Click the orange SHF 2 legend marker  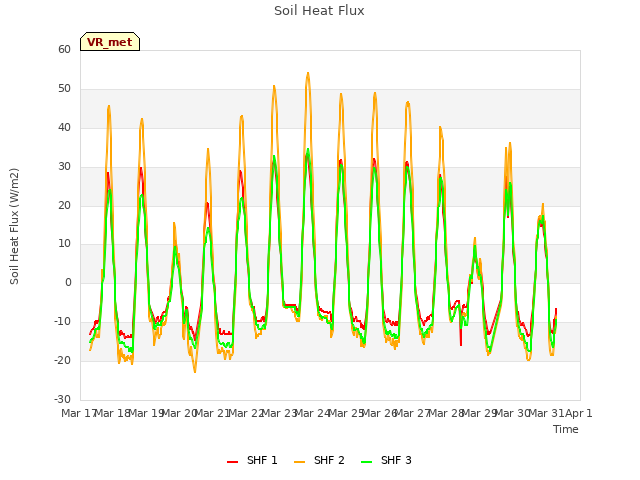[x=300, y=462]
